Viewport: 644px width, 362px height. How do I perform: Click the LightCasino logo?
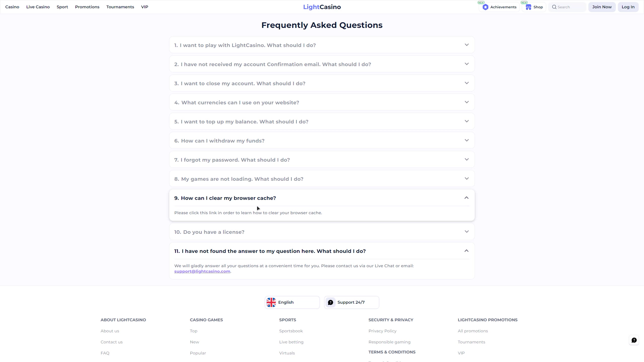[322, 7]
